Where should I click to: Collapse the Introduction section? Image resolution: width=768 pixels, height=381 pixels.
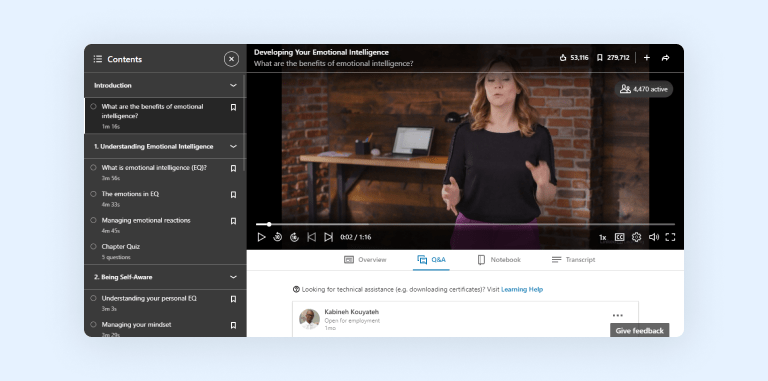[233, 85]
